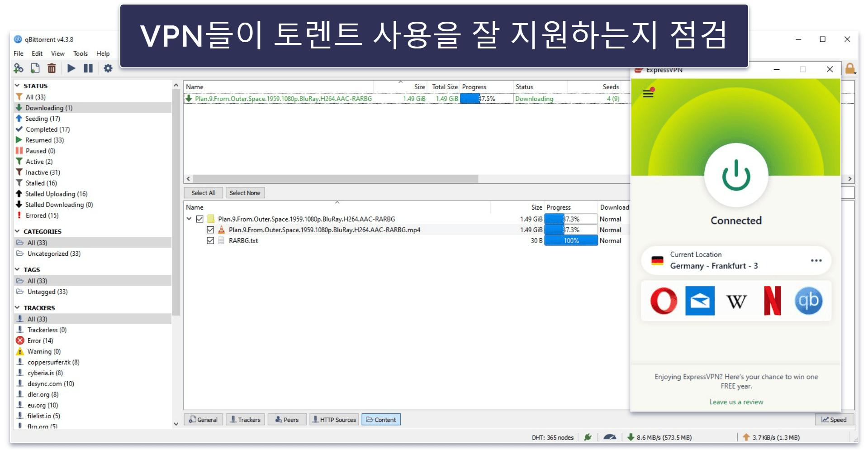Launch Opera shortcut in ExpressVPN
Screen dimensions: 868x450
[664, 301]
